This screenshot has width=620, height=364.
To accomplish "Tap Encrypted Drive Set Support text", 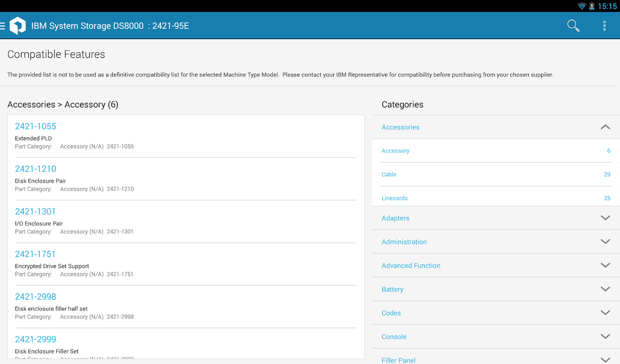I will [52, 266].
